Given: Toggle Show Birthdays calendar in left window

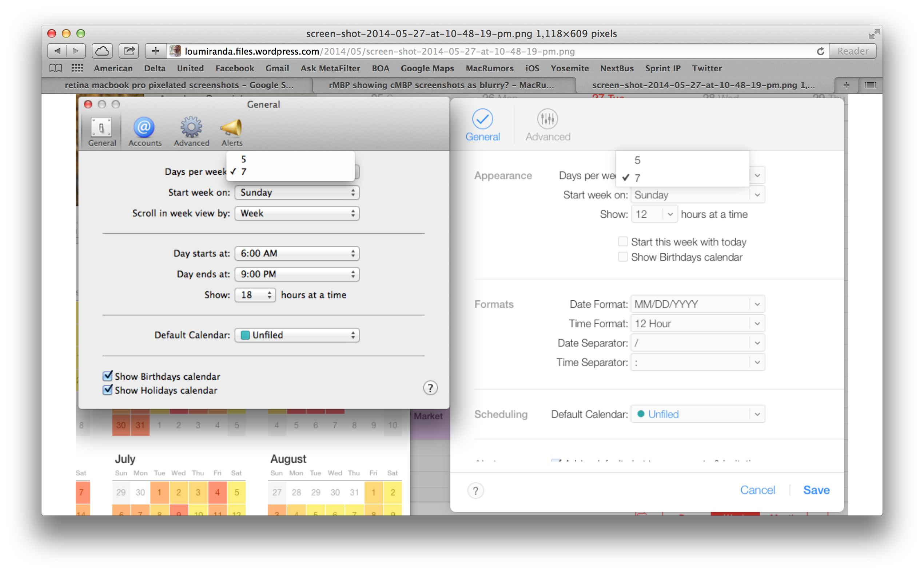Looking at the screenshot, I should [x=108, y=376].
